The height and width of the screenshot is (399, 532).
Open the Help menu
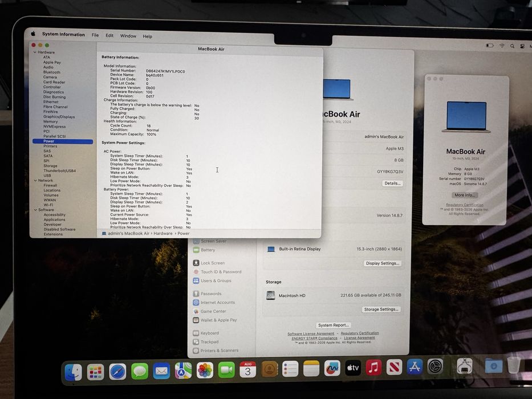click(x=147, y=36)
